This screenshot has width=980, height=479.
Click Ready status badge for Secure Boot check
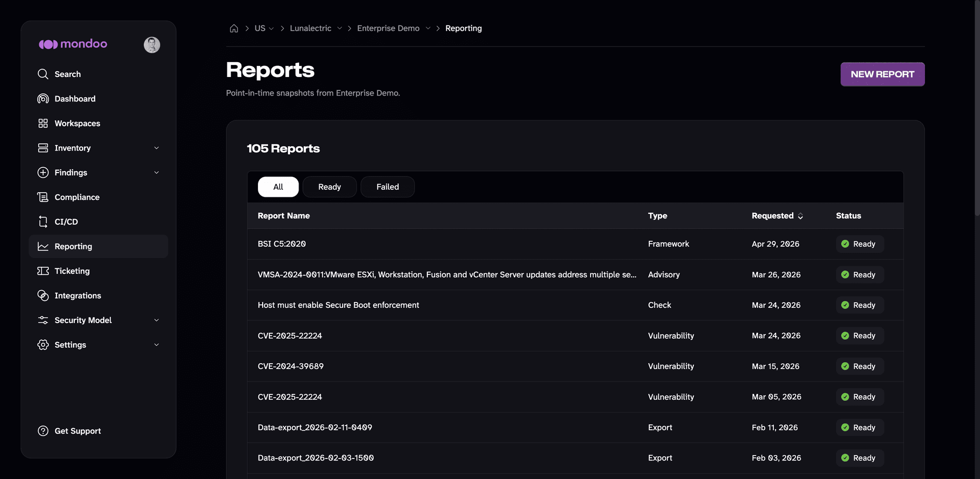[x=859, y=305]
